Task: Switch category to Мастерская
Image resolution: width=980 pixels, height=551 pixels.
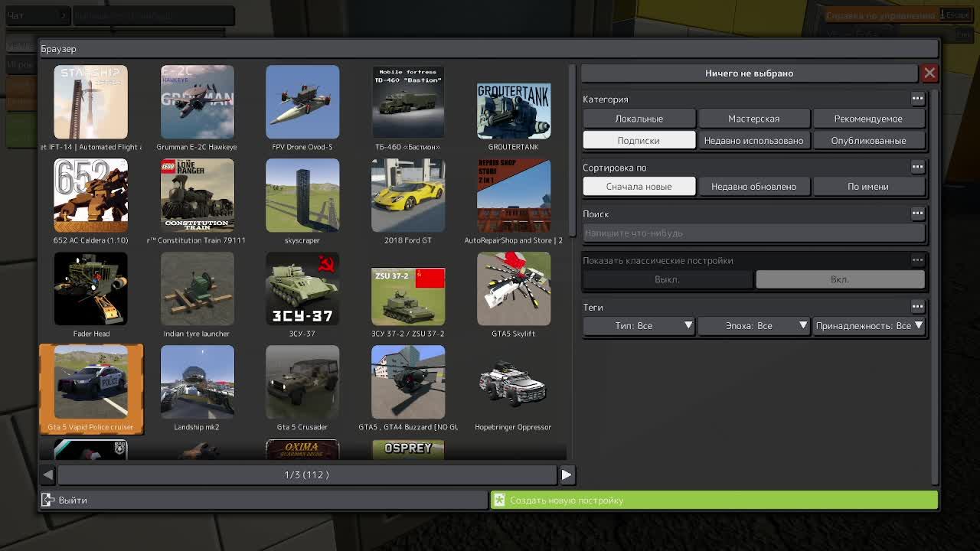Action: pos(753,119)
